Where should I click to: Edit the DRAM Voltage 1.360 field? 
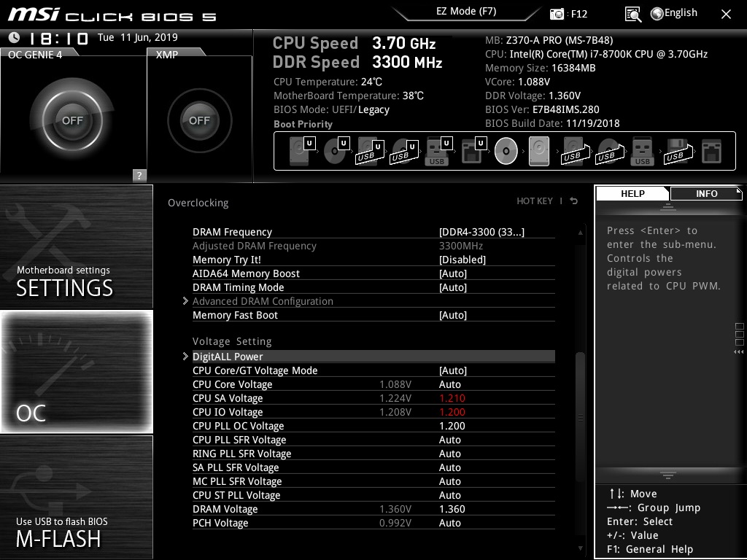click(452, 508)
